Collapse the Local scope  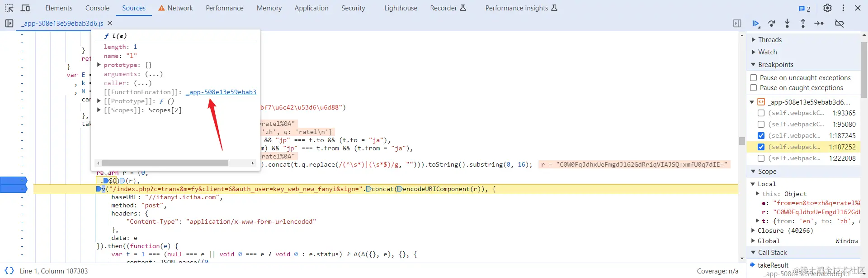point(753,184)
